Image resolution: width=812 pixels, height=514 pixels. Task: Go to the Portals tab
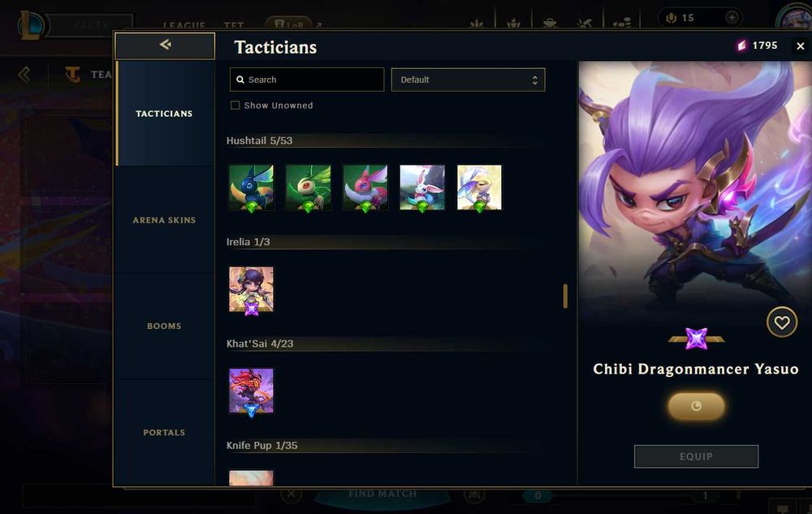coord(164,432)
